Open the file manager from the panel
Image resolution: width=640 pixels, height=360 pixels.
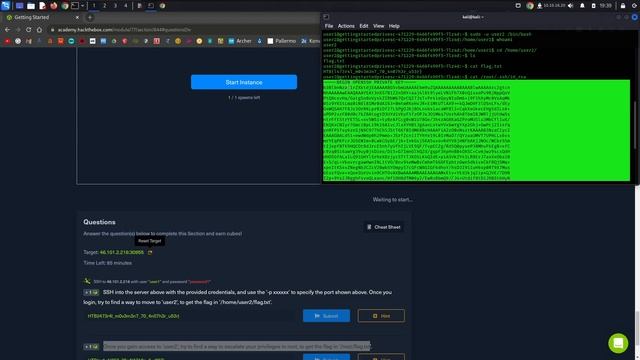click(x=31, y=6)
